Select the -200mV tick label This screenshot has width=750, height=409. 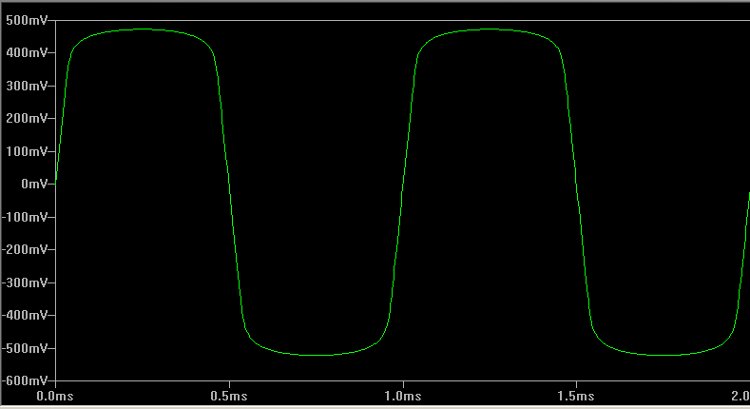[24, 250]
